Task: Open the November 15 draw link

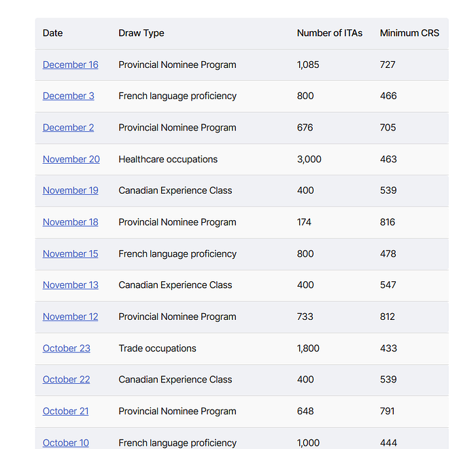Action: click(70, 254)
